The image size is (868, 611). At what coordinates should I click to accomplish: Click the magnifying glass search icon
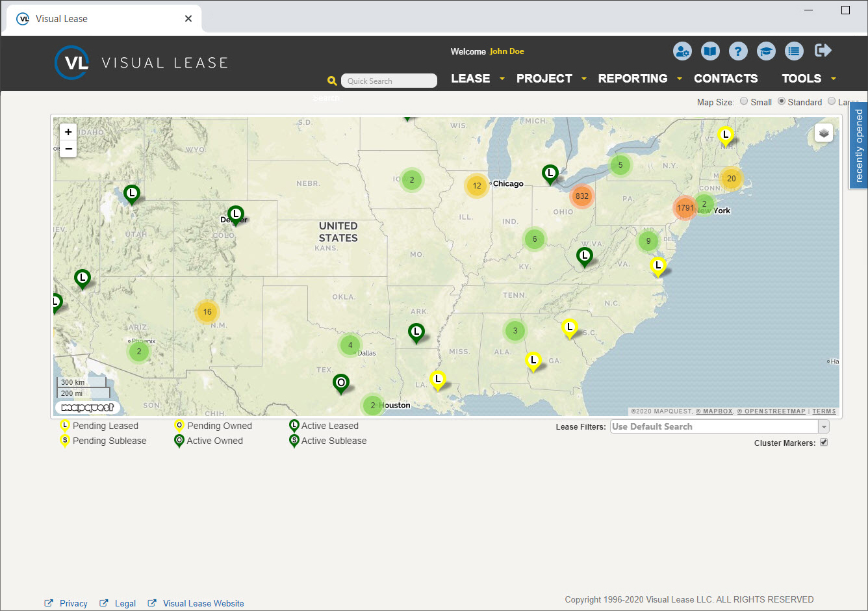(x=332, y=81)
